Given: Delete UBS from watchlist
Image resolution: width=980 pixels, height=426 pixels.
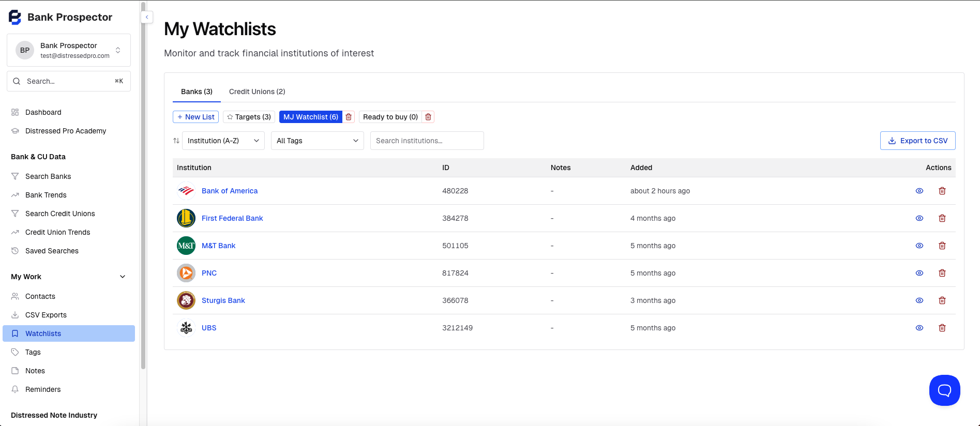Looking at the screenshot, I should pos(942,328).
